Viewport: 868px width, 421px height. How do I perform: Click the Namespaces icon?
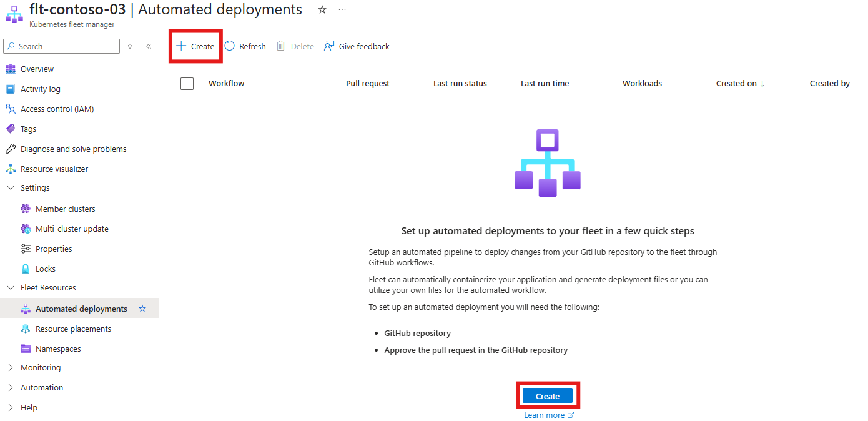[26, 349]
